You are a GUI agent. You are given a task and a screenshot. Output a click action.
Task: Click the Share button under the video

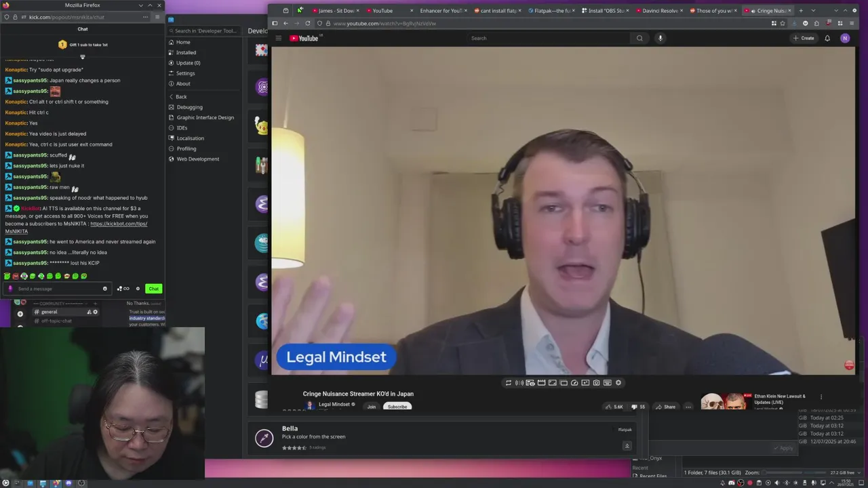pos(665,407)
